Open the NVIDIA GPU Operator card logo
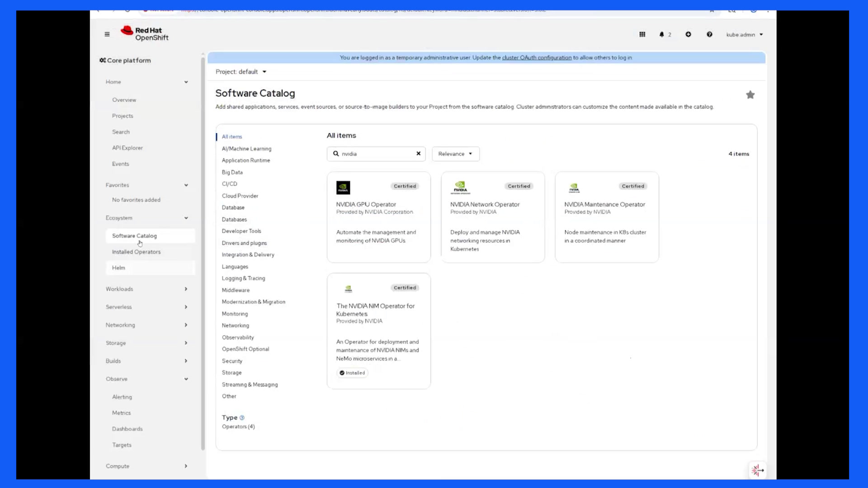The image size is (868, 488). (343, 188)
